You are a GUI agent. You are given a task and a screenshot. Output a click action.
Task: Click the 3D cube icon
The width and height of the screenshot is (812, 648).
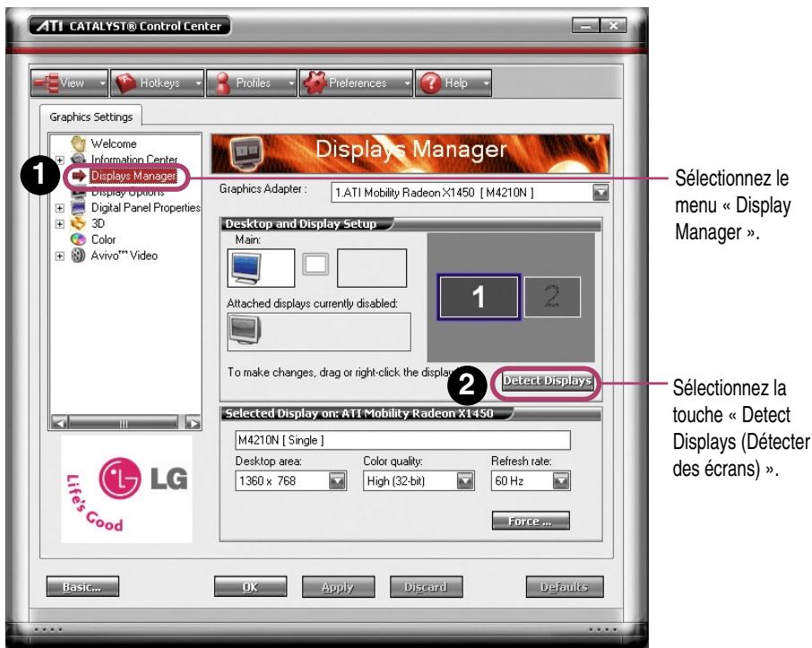click(x=78, y=224)
